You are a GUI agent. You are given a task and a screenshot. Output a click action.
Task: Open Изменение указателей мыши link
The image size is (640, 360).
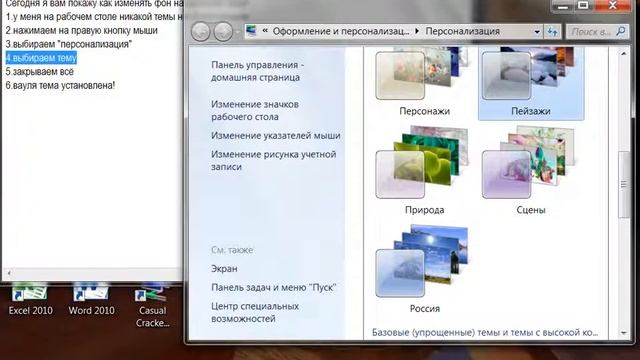(276, 136)
